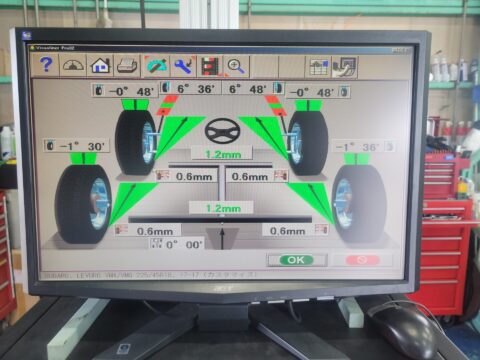Click the red film-strip toolbar icon
480x360 pixels.
click(210, 66)
